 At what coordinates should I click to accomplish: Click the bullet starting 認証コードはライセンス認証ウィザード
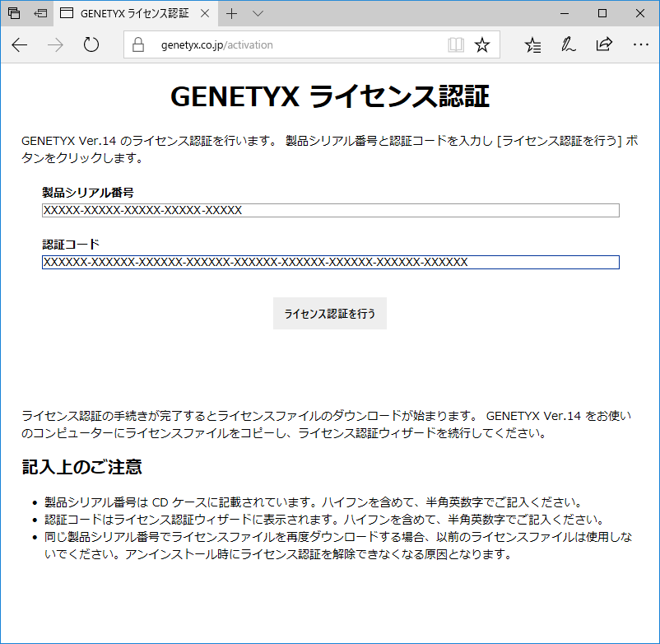pyautogui.click(x=324, y=520)
